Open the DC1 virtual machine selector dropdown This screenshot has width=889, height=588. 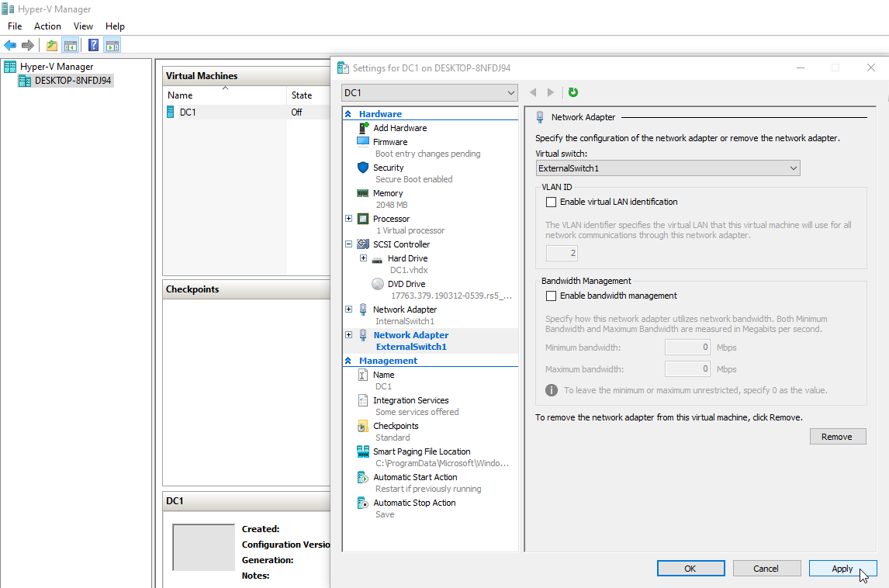(430, 92)
